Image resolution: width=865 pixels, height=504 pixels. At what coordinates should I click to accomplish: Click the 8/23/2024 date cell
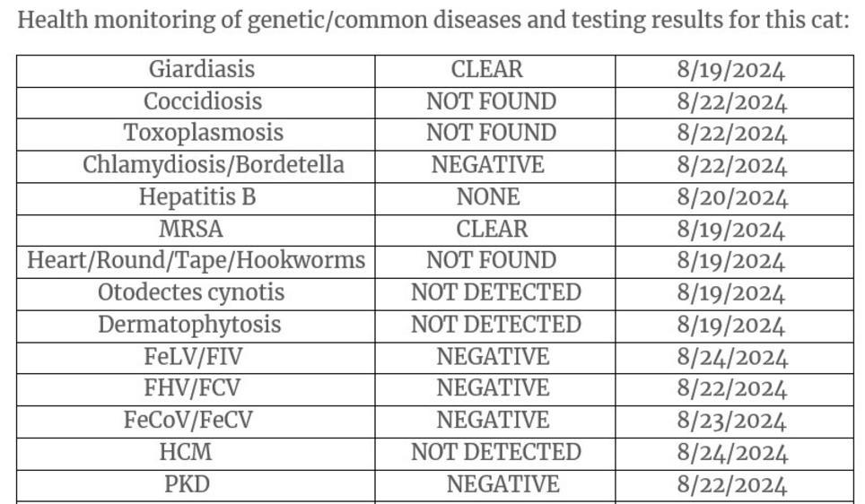tap(731, 421)
